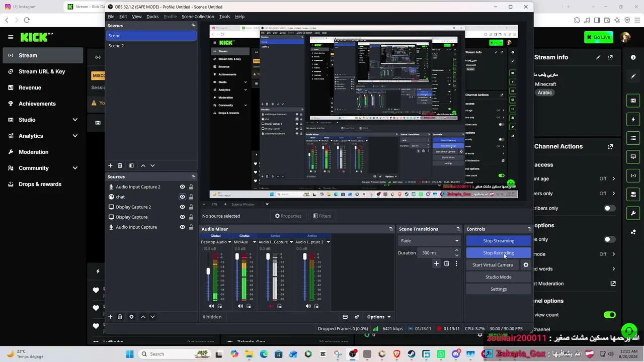
Task: Edit Stream info with pencil icon
Action: 598,57
